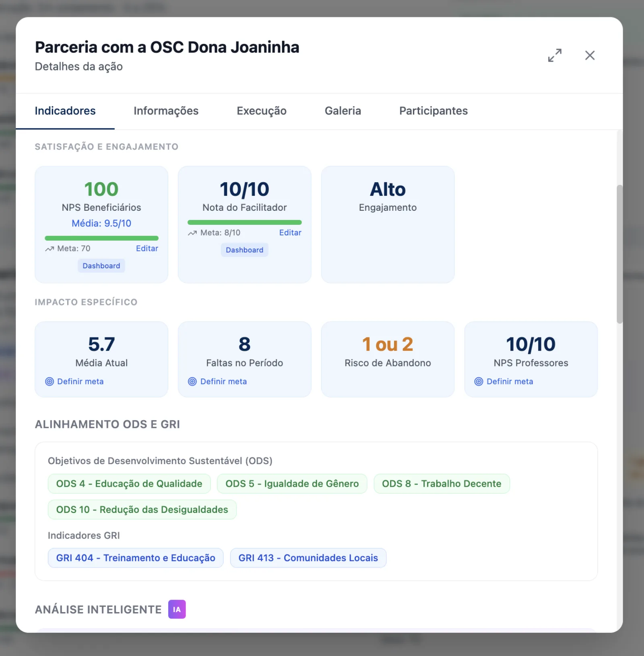644x656 pixels.
Task: Close the Parceria details dialog
Action: click(x=590, y=55)
